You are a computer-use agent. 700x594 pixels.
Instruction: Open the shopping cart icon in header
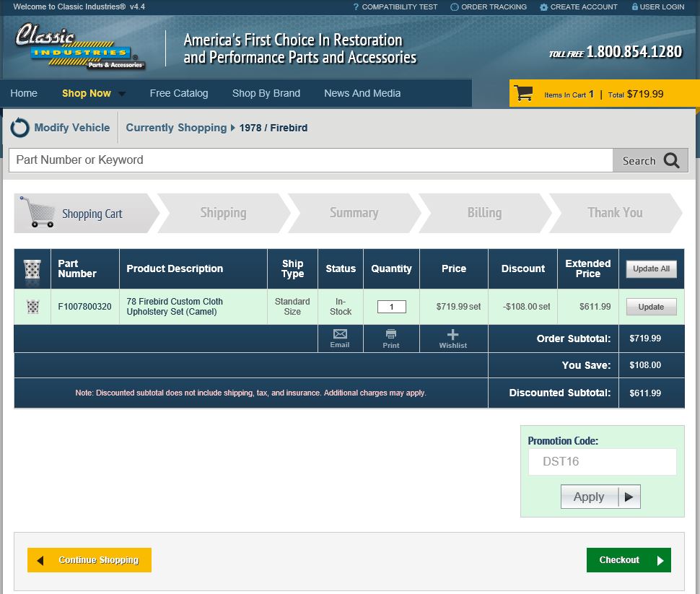[523, 93]
